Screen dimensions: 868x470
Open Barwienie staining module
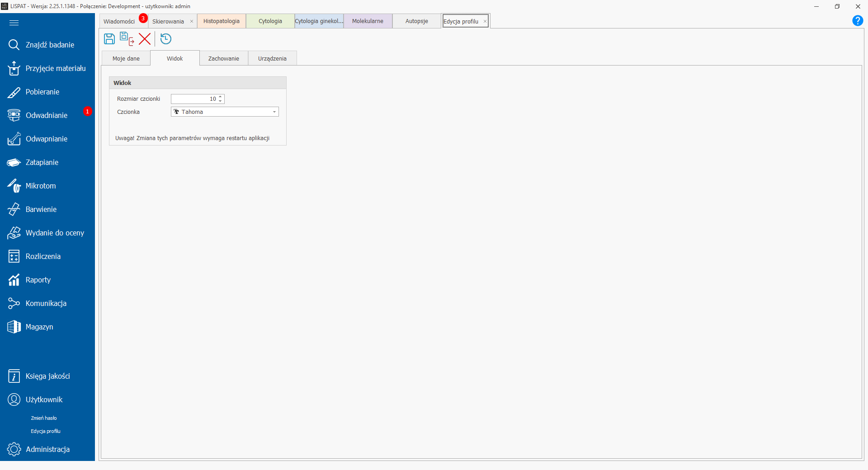point(41,209)
